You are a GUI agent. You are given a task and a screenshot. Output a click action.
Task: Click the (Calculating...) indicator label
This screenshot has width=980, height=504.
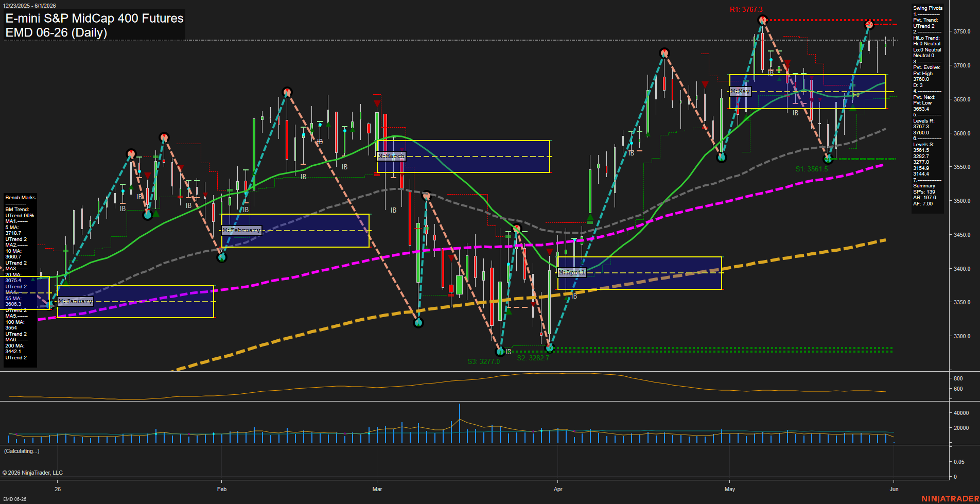pyautogui.click(x=22, y=451)
